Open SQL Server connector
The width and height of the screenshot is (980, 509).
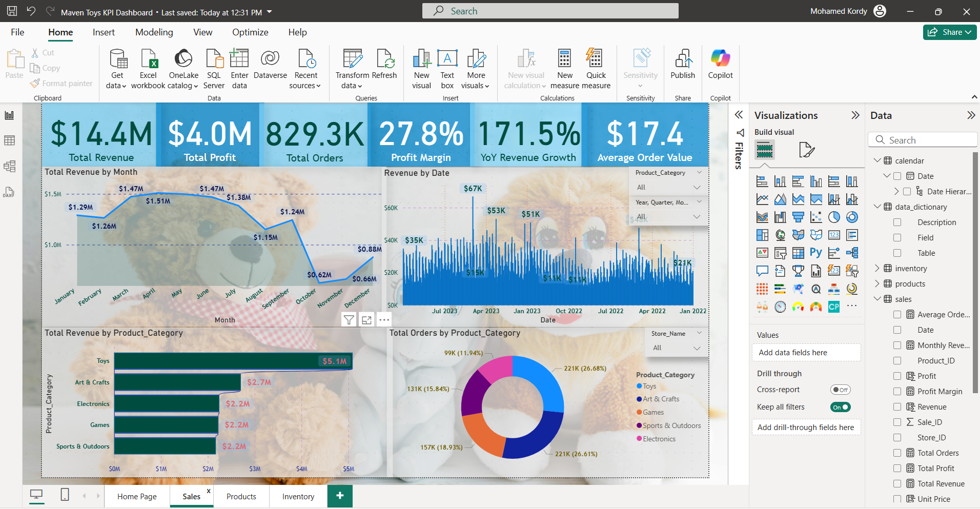pyautogui.click(x=214, y=69)
